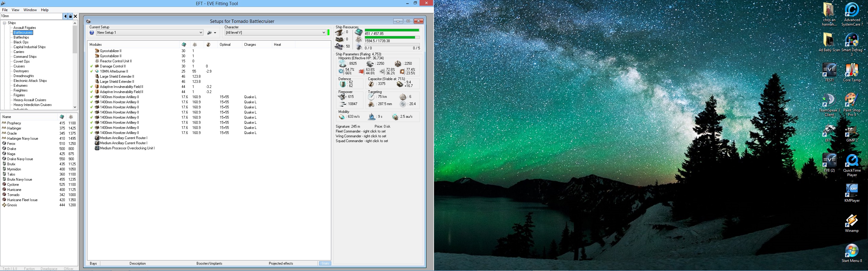This screenshot has width=868, height=271.
Task: Click the Charges column header
Action: coord(257,45)
